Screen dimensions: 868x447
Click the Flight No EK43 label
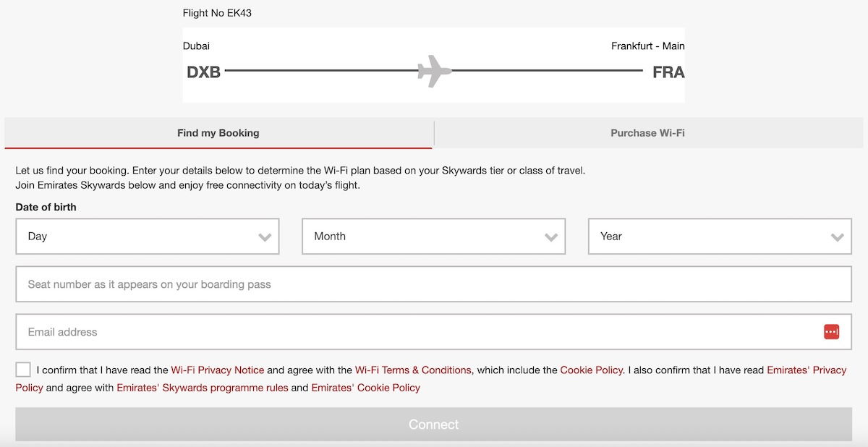[217, 13]
